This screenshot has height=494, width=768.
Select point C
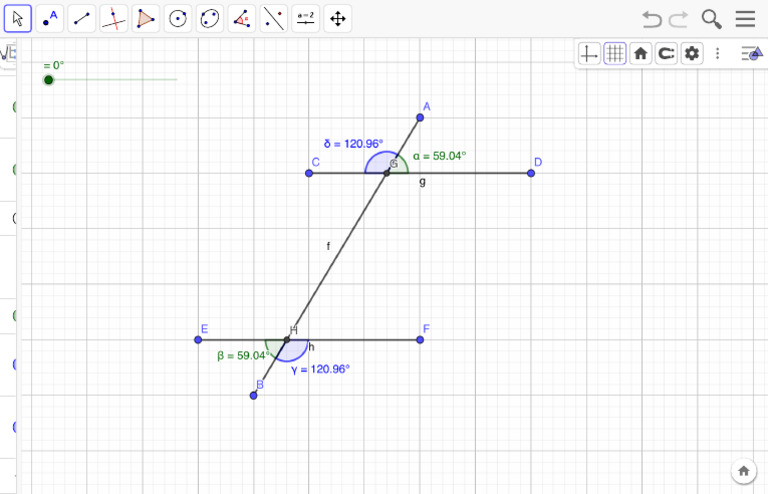click(x=309, y=173)
